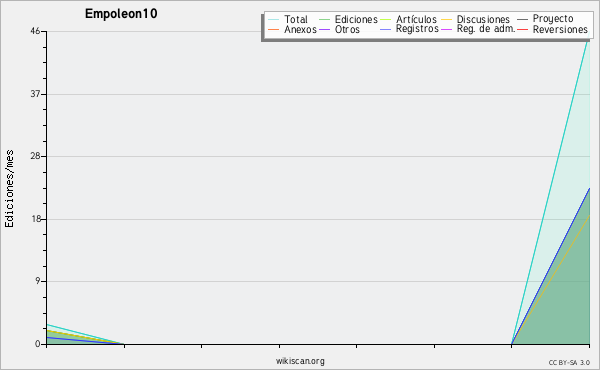The height and width of the screenshot is (370, 600).
Task: Click the y-axis value 0
Action: (x=38, y=344)
